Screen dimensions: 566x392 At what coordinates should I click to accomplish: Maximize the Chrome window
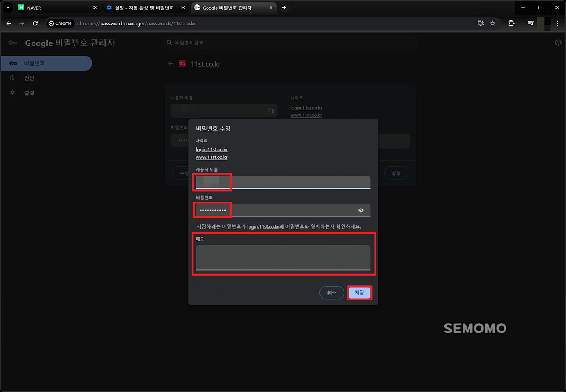[x=540, y=8]
